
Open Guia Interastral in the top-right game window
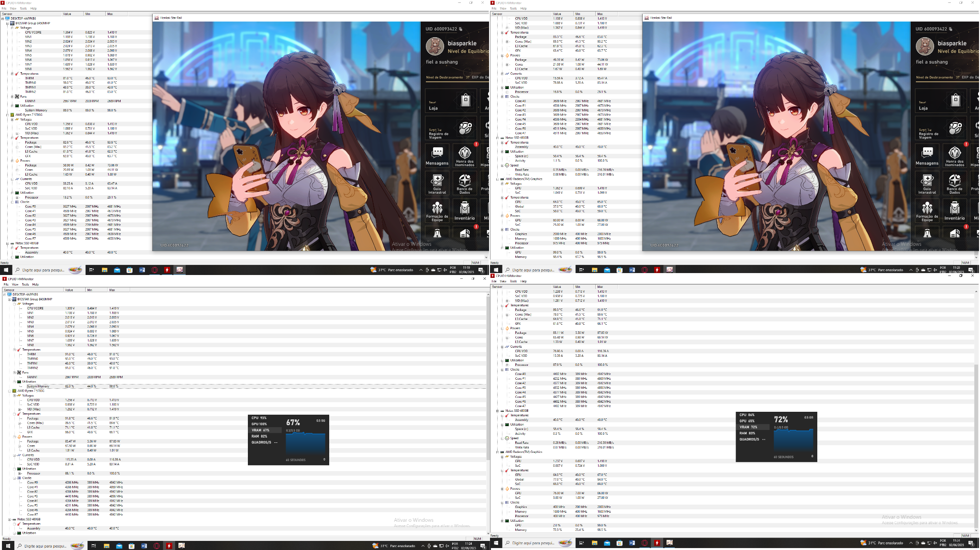click(927, 184)
